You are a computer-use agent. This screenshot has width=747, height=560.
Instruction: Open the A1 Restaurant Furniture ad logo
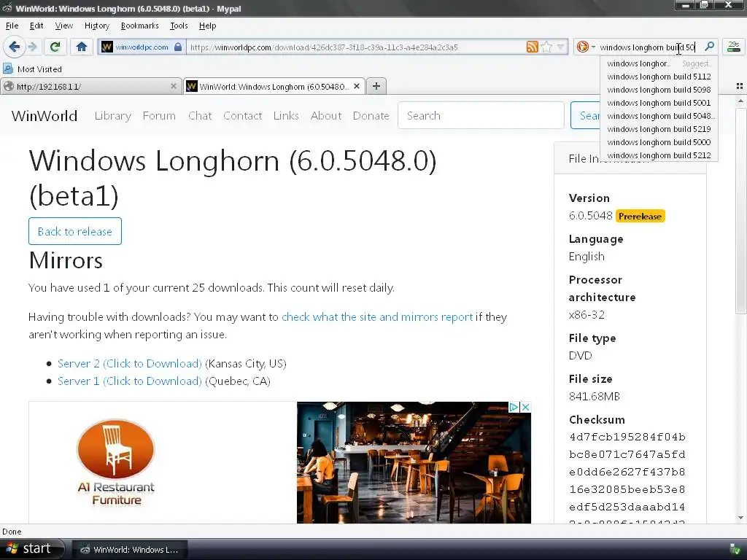116,462
